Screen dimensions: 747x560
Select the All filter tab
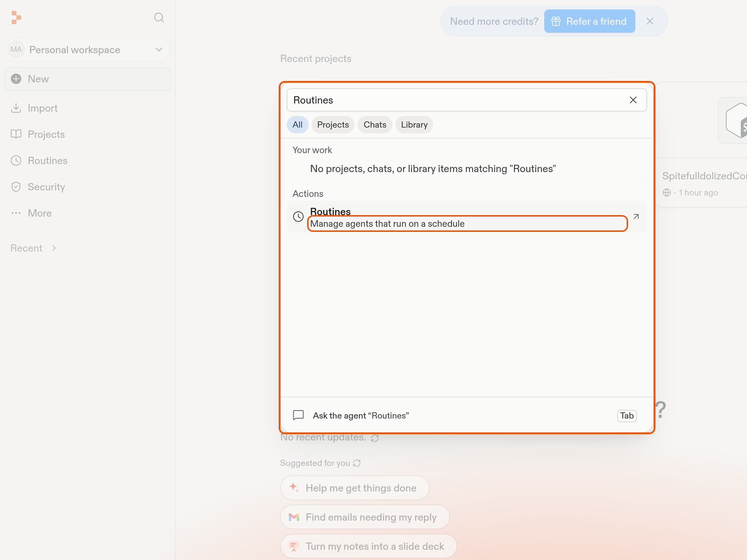[297, 125]
